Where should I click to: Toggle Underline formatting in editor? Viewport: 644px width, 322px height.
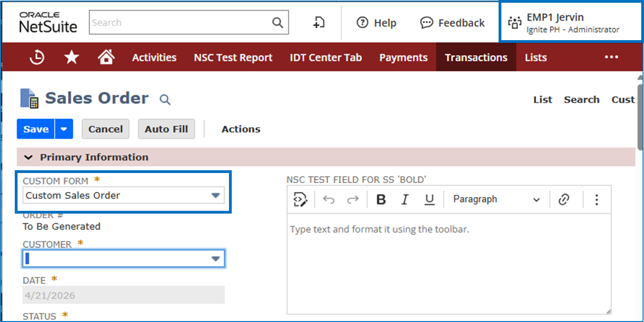tap(429, 199)
